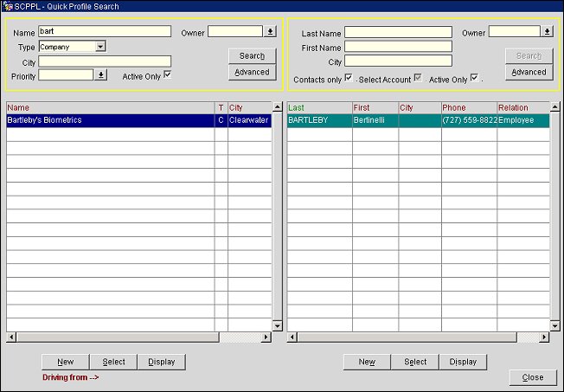Open contact Advanced search options

(528, 73)
